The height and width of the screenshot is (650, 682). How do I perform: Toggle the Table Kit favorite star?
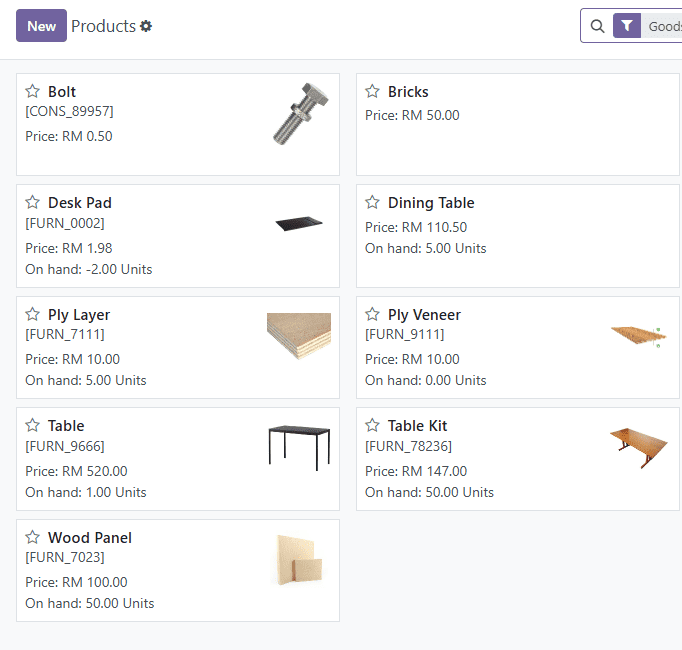click(x=373, y=426)
